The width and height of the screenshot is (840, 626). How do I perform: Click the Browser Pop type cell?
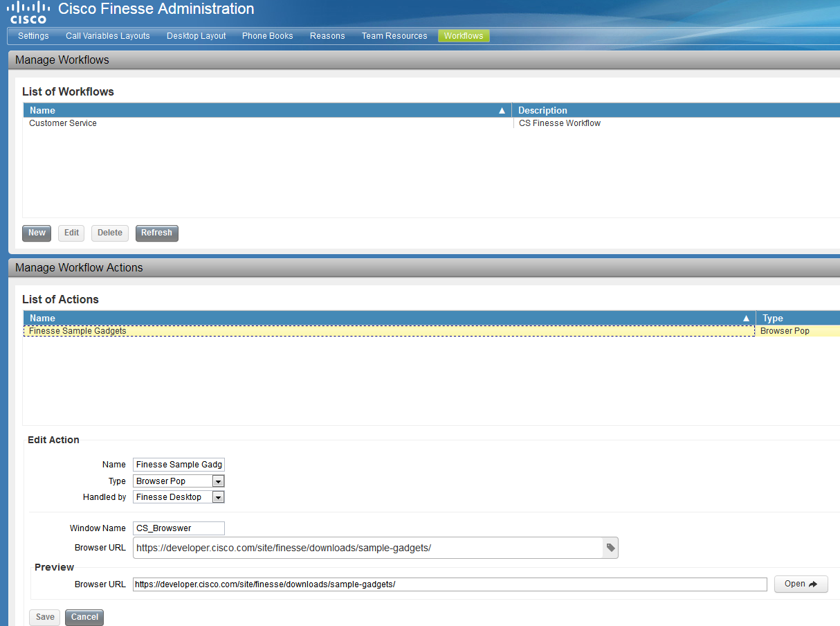[785, 331]
